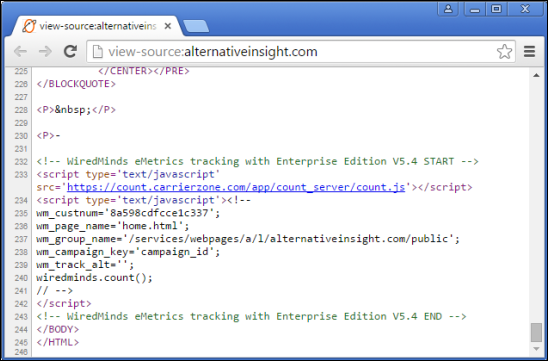Viewport: 548px width, 361px height.
Task: Click the WiredMinds eMetrics START comment
Action: pyautogui.click(x=257, y=161)
